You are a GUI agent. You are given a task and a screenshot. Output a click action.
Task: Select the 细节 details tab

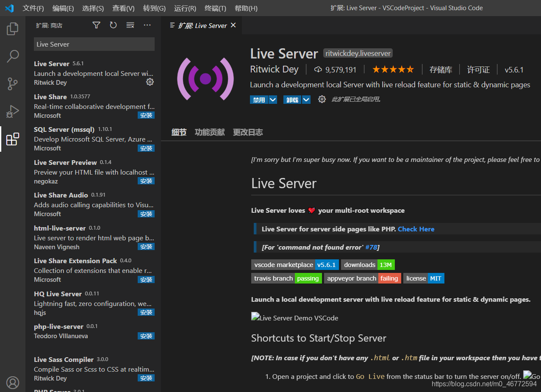(x=179, y=132)
